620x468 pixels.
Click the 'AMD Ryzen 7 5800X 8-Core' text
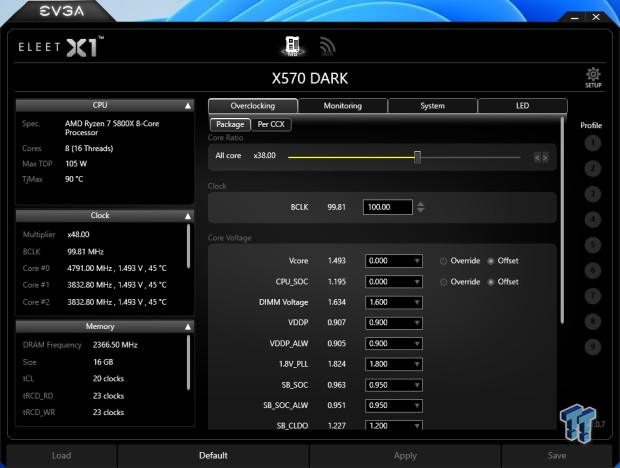[x=112, y=124]
